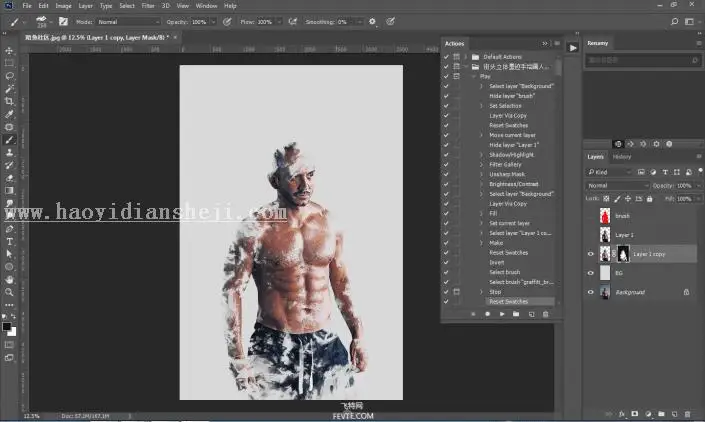705x422 pixels.
Task: Toggle lock transparent pixels icon in Layers panel
Action: click(606, 199)
